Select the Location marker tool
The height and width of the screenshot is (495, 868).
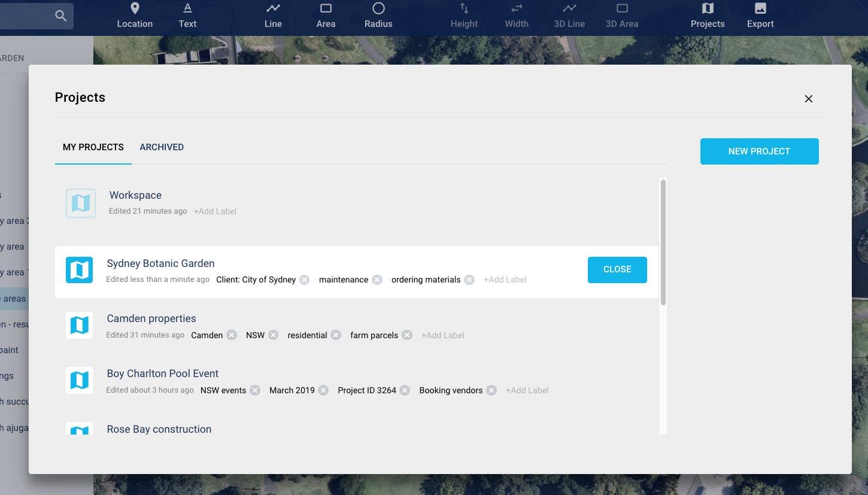[135, 15]
